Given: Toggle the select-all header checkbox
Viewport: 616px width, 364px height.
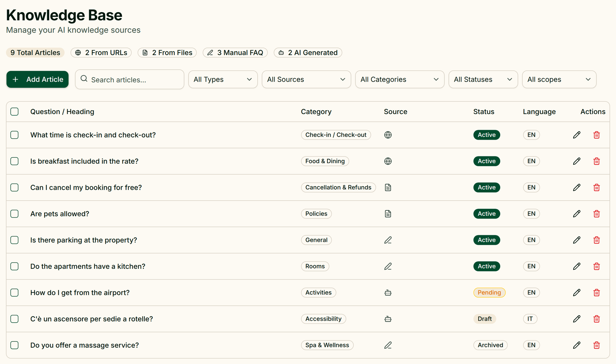Looking at the screenshot, I should point(14,112).
